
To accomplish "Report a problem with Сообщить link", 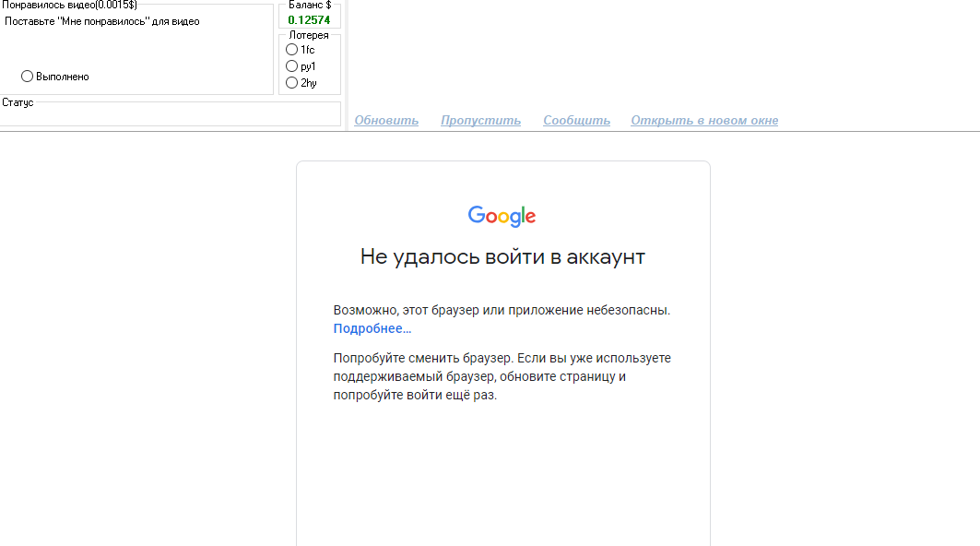I will 576,120.
